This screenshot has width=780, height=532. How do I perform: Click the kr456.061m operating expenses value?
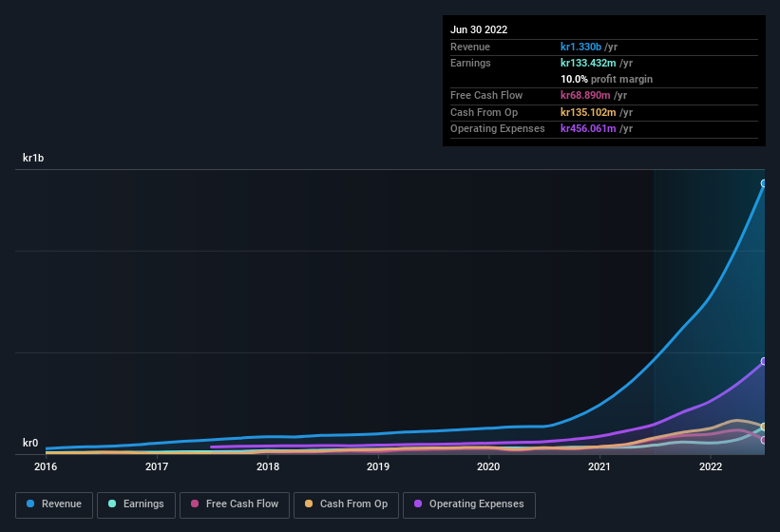coord(588,129)
